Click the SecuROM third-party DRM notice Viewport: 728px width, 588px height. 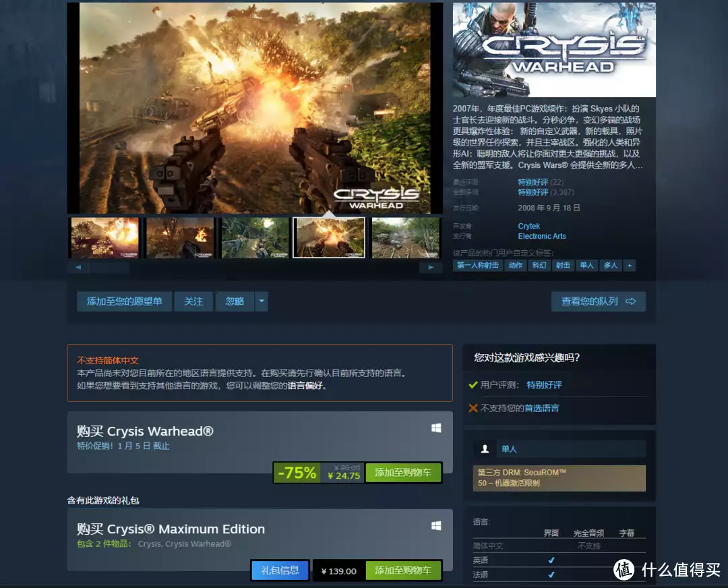click(559, 478)
